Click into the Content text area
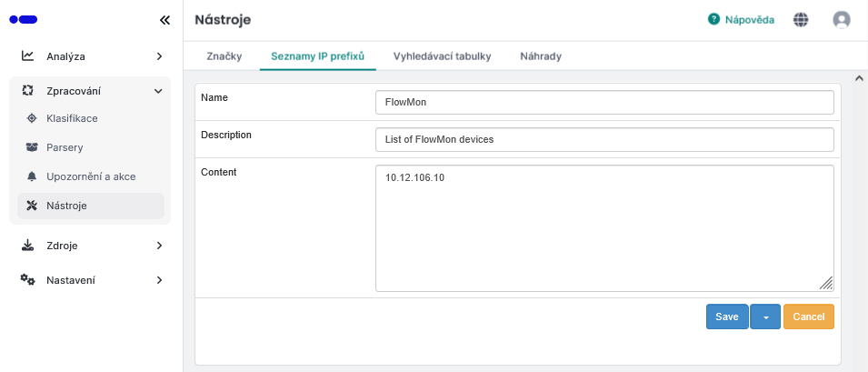The width and height of the screenshot is (868, 372). (604, 228)
